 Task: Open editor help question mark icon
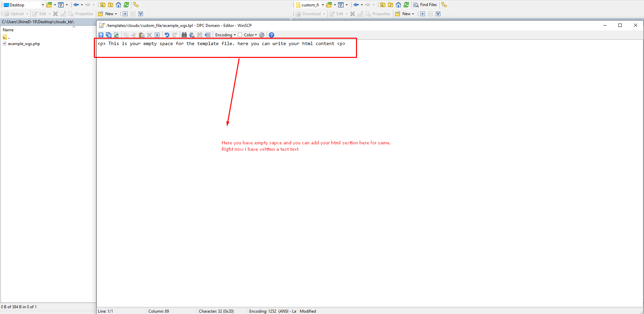click(x=272, y=35)
